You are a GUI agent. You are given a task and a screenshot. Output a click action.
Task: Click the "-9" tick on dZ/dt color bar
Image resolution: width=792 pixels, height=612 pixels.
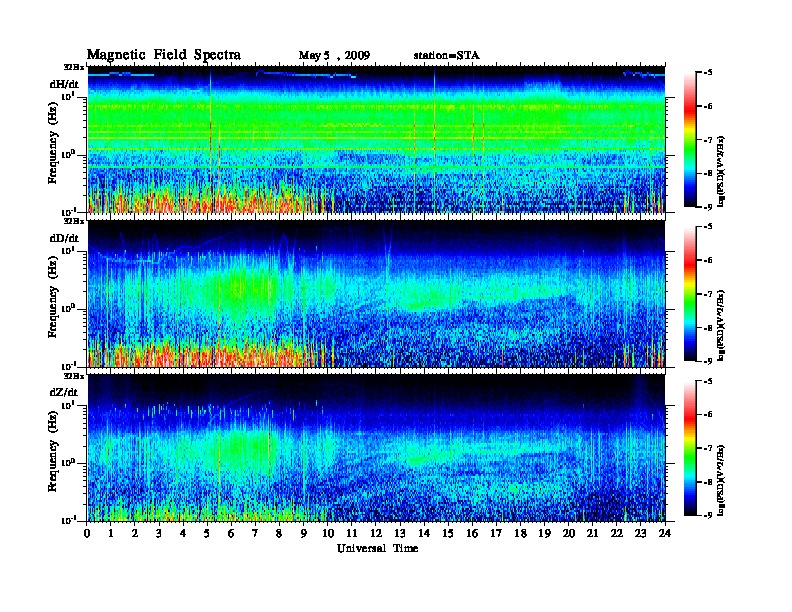click(708, 515)
